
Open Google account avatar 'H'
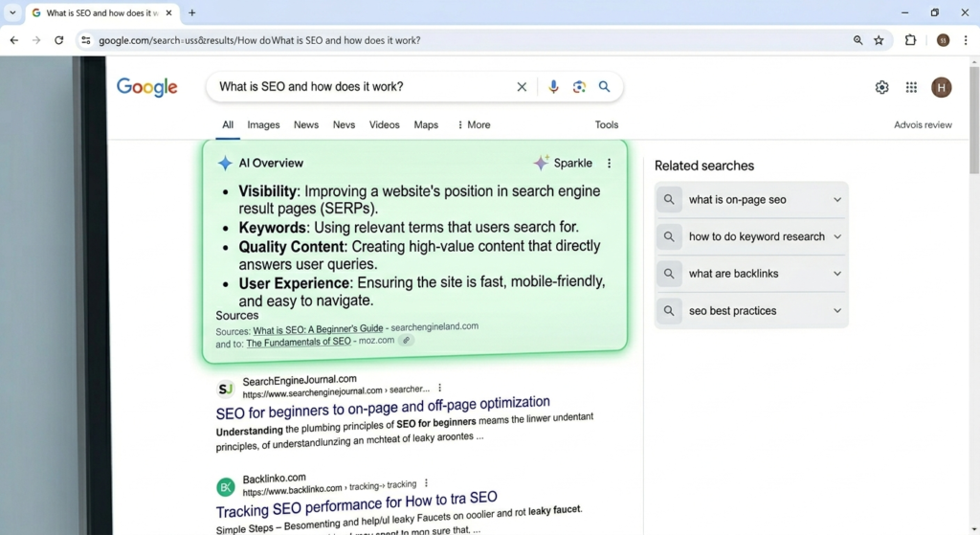[x=942, y=87]
